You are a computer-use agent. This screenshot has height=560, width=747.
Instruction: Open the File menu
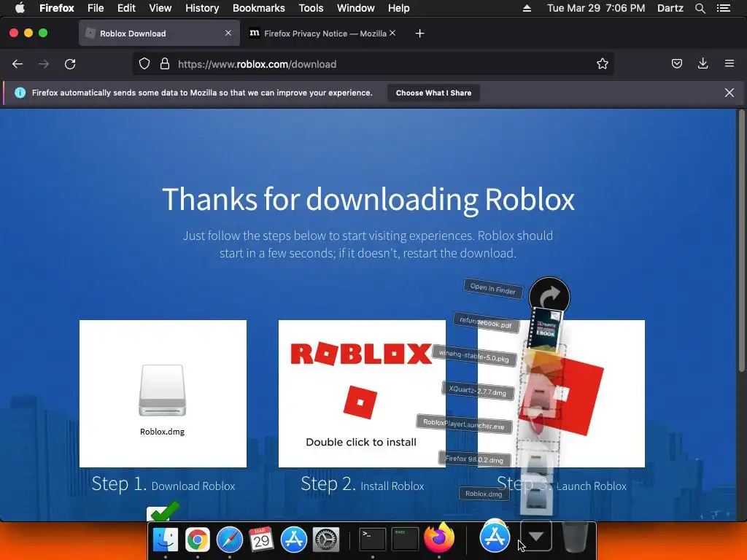pyautogui.click(x=96, y=8)
